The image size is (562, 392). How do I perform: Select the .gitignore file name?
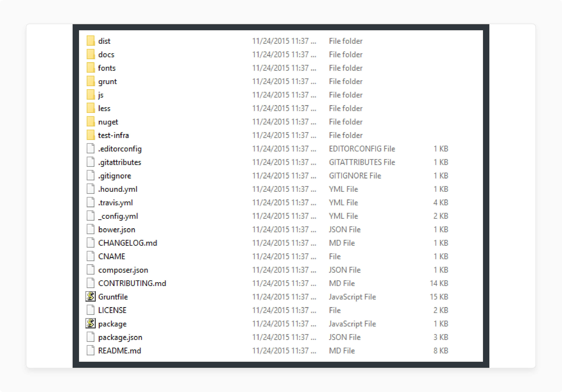[115, 176]
